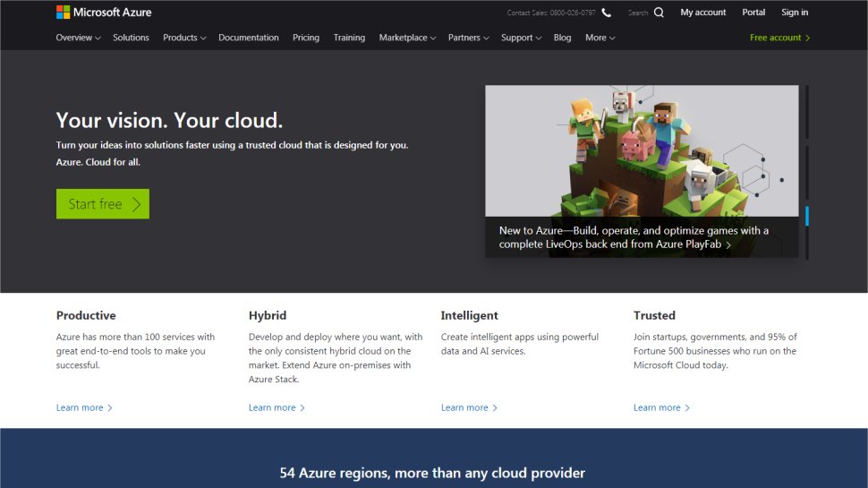Expand the Products dropdown menu
The height and width of the screenshot is (488, 868).
(184, 38)
